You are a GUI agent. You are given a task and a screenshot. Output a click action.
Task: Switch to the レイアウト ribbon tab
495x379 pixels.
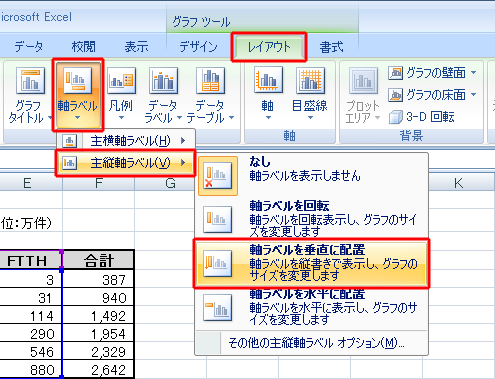pos(269,47)
